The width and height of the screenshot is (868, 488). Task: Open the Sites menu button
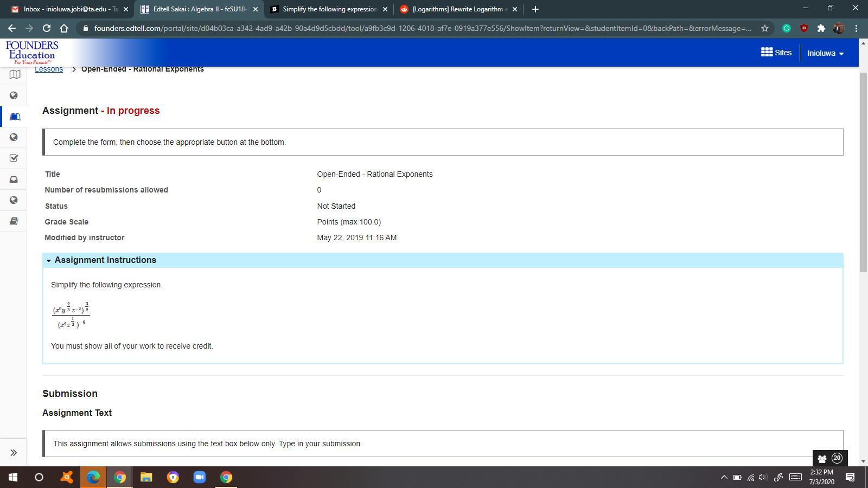tap(776, 53)
